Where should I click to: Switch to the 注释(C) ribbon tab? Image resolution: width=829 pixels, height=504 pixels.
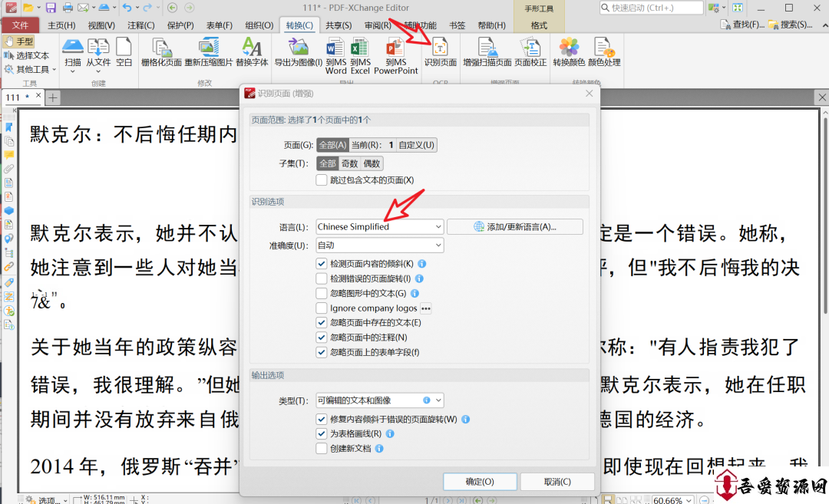[x=140, y=25]
